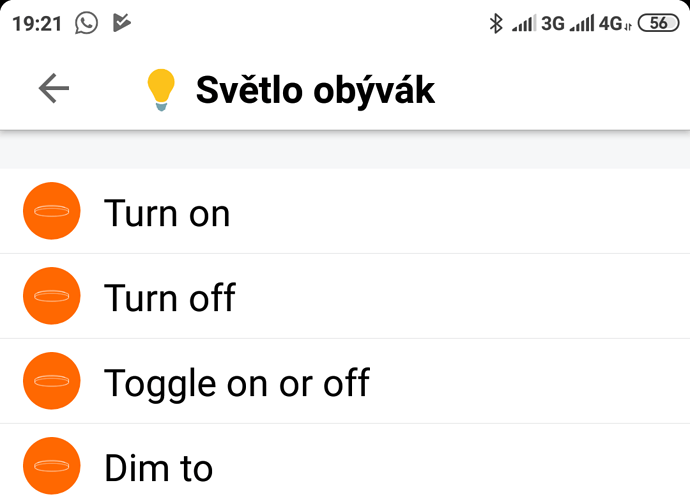Image resolution: width=690 pixels, height=500 pixels.
Task: Click the Bluetooth status icon
Action: 495,22
